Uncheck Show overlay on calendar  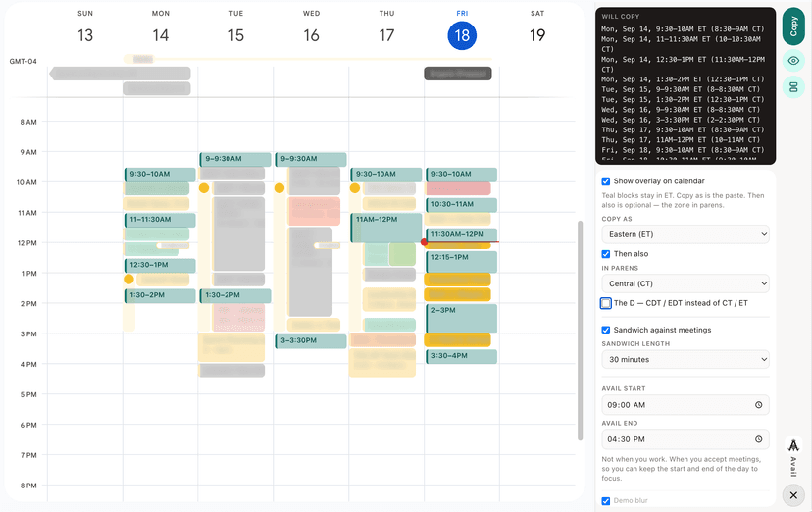click(x=605, y=181)
